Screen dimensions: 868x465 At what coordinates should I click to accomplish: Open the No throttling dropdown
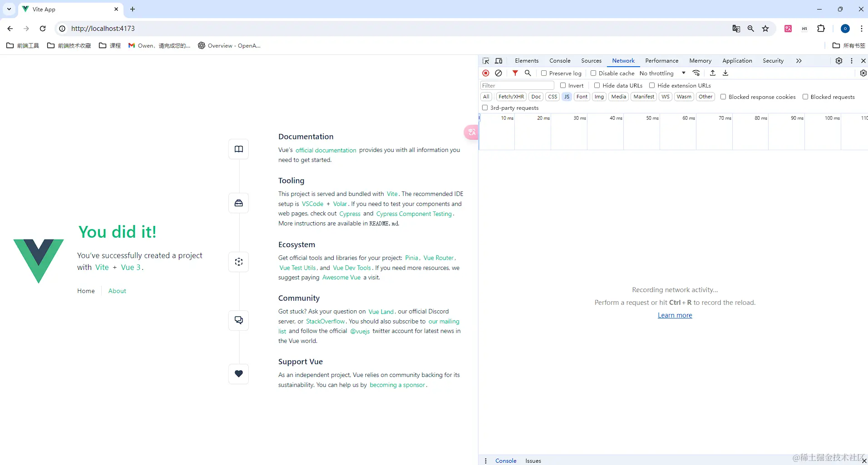(662, 73)
